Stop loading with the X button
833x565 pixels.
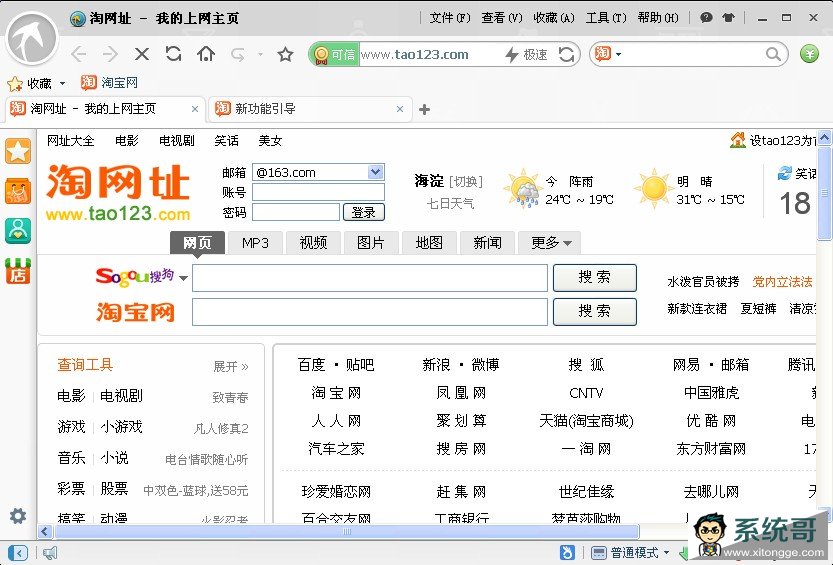click(142, 54)
